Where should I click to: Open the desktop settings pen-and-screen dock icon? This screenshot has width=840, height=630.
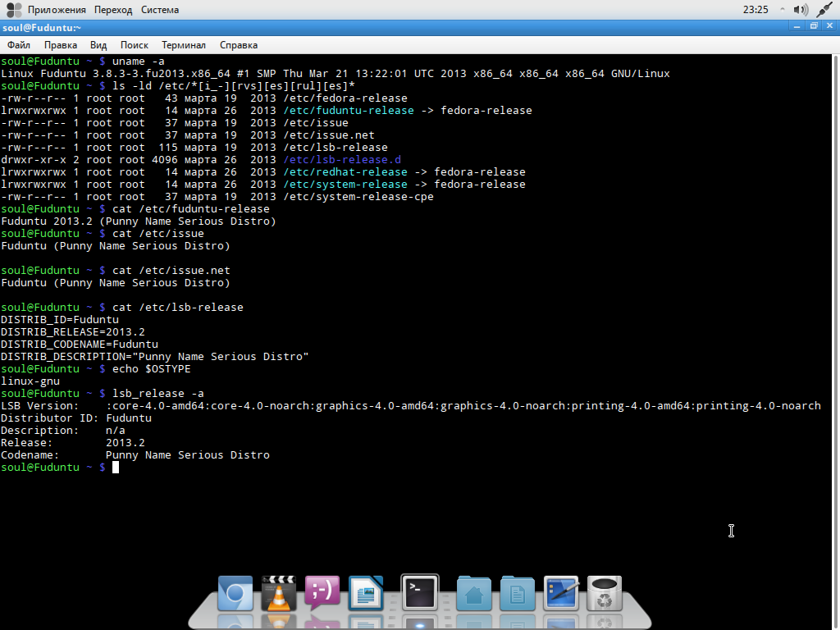561,594
